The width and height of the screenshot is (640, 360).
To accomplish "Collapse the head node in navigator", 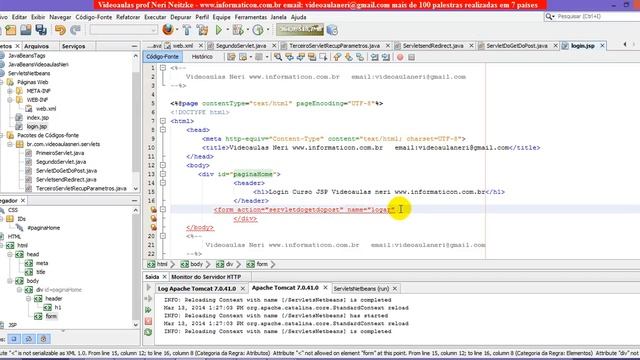I will (10, 254).
